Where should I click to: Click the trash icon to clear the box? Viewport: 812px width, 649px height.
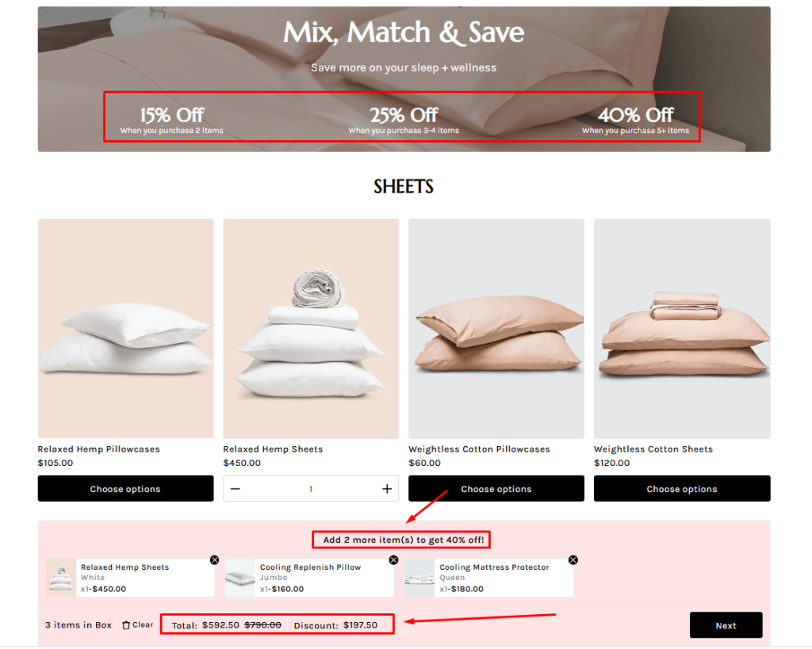click(125, 625)
